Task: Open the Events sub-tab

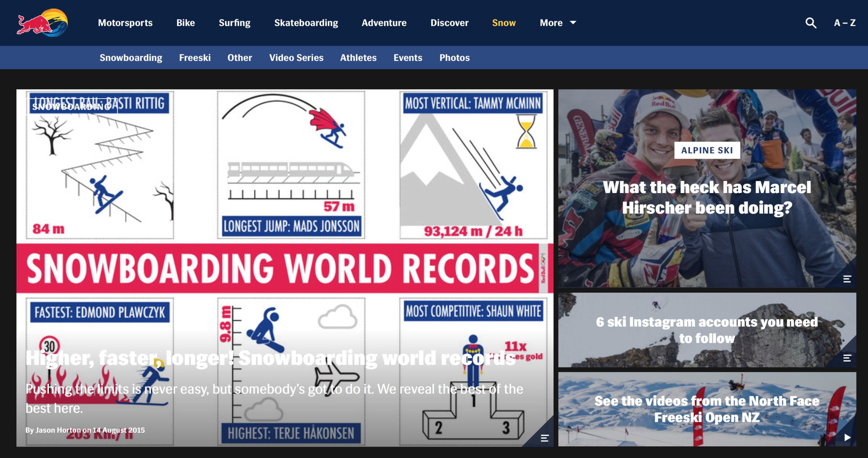Action: 408,58
